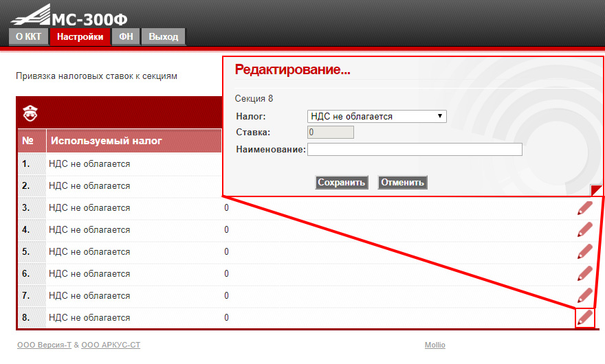This screenshot has width=605, height=364.
Task: Click the edit pencil for section 7
Action: [x=585, y=295]
